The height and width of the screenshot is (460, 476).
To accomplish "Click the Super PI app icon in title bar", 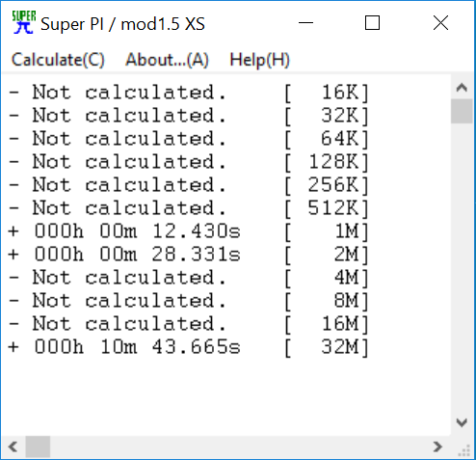I will 23,22.
